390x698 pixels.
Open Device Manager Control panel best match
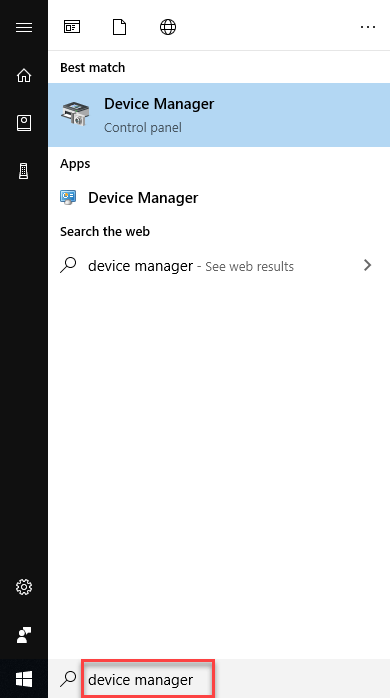point(219,115)
